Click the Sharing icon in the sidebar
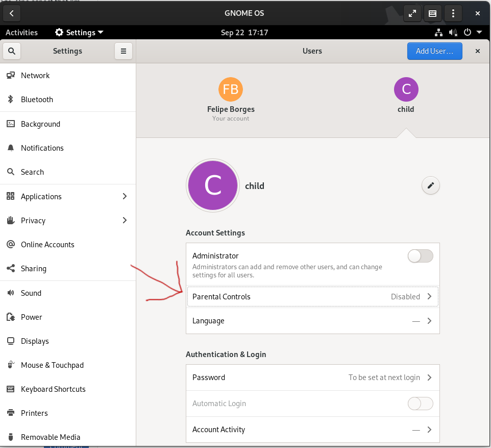 point(11,268)
